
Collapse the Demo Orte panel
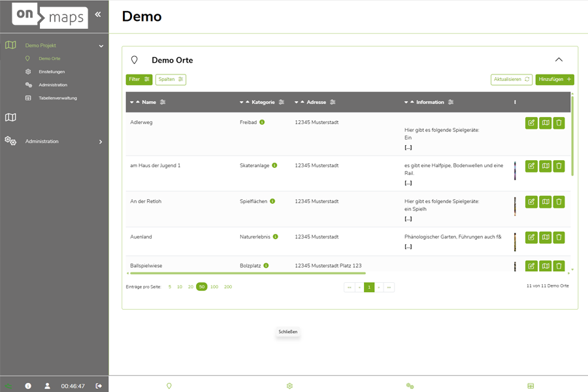559,59
